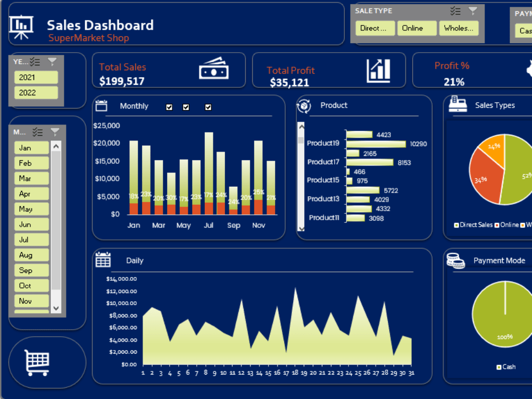This screenshot has width=532, height=399.
Task: Clear the filter in the Month slicer
Action: coord(55,132)
